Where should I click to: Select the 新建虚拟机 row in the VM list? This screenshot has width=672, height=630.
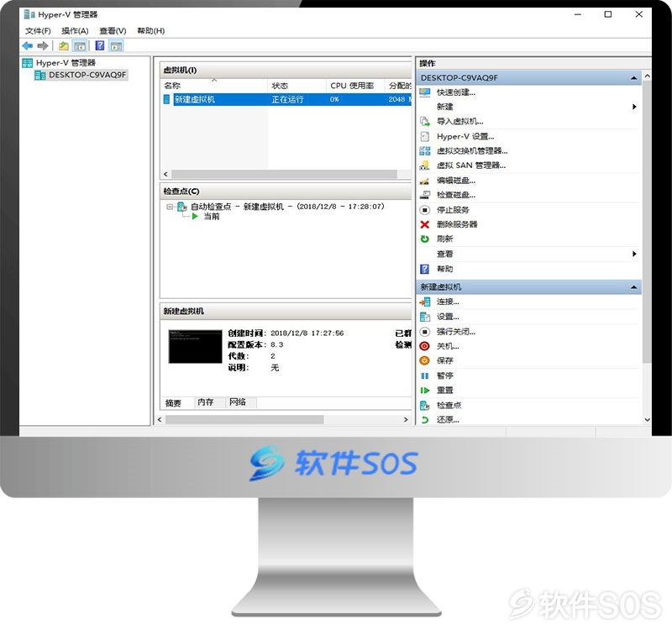(x=286, y=99)
